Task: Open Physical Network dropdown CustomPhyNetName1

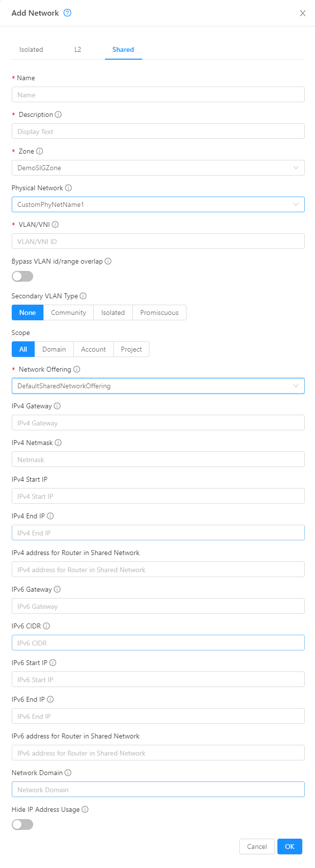Action: point(158,204)
